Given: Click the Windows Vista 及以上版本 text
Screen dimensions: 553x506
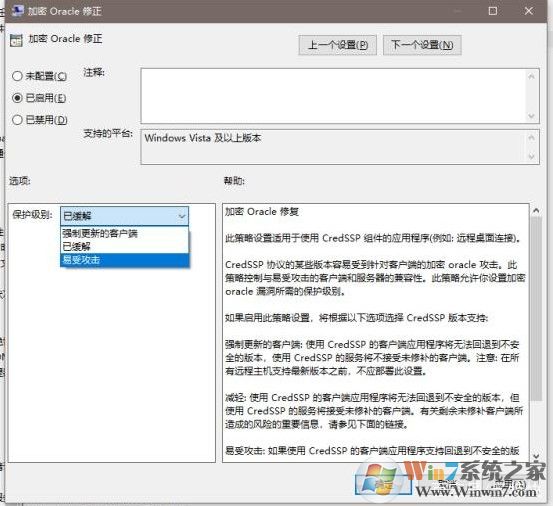Looking at the screenshot, I should point(203,138).
